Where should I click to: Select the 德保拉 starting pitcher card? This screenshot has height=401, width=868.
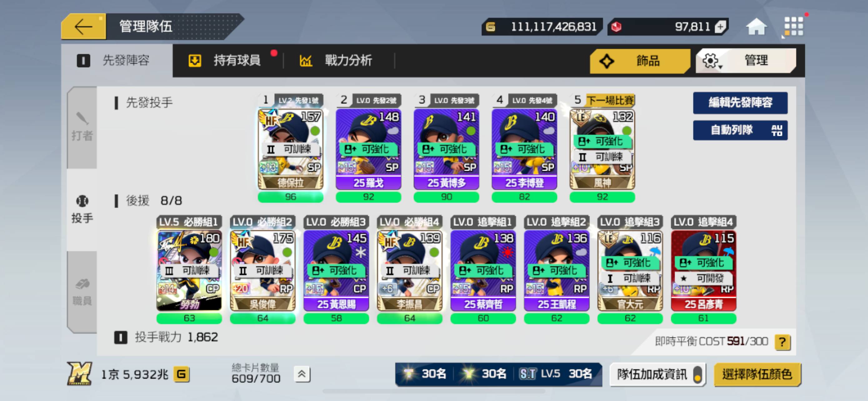291,150
